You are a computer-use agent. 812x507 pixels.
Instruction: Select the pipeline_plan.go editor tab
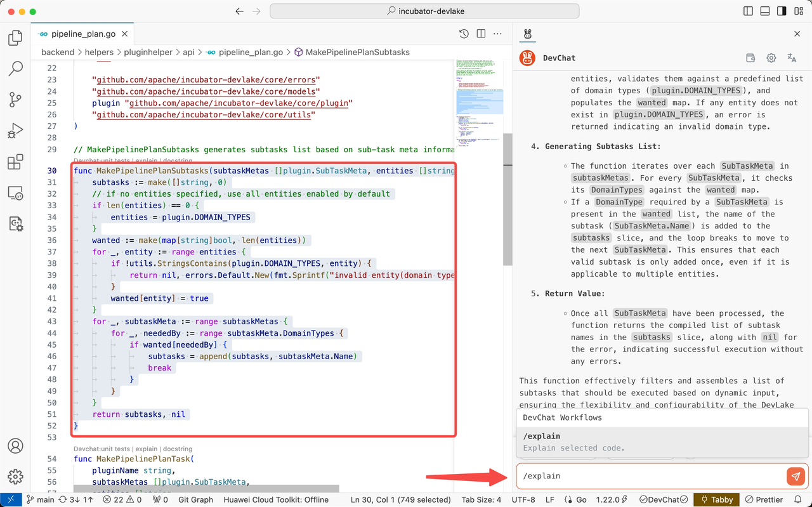[82, 34]
